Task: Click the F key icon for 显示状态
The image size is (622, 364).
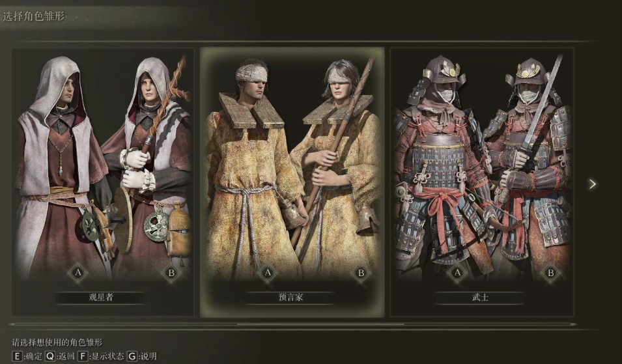Action: 83,356
